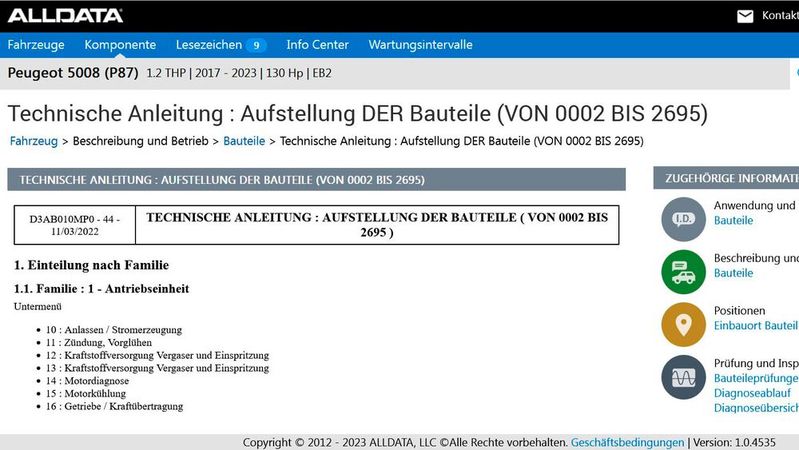This screenshot has height=450, width=799.
Task: Click the Positionen label in sidebar
Action: pyautogui.click(x=739, y=311)
